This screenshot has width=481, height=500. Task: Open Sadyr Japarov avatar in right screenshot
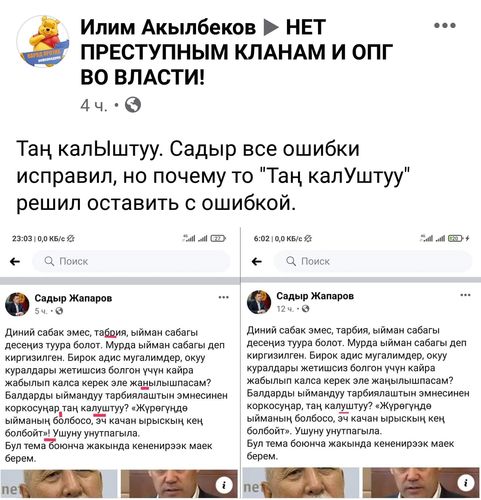click(x=259, y=302)
